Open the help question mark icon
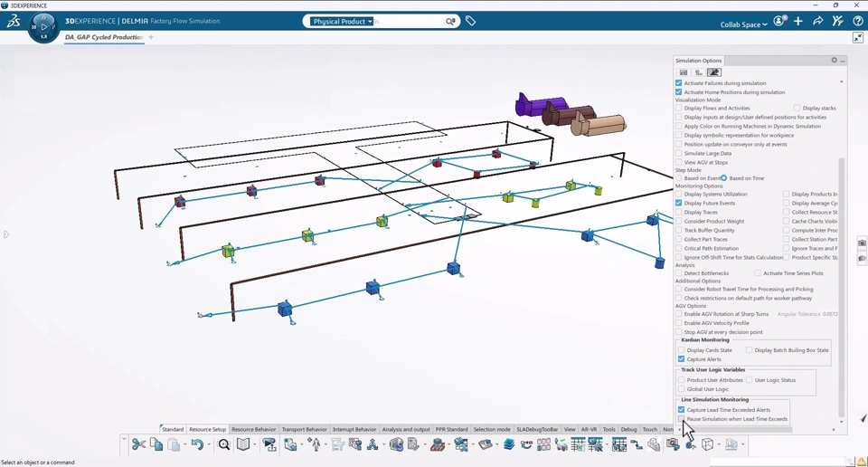 click(857, 21)
